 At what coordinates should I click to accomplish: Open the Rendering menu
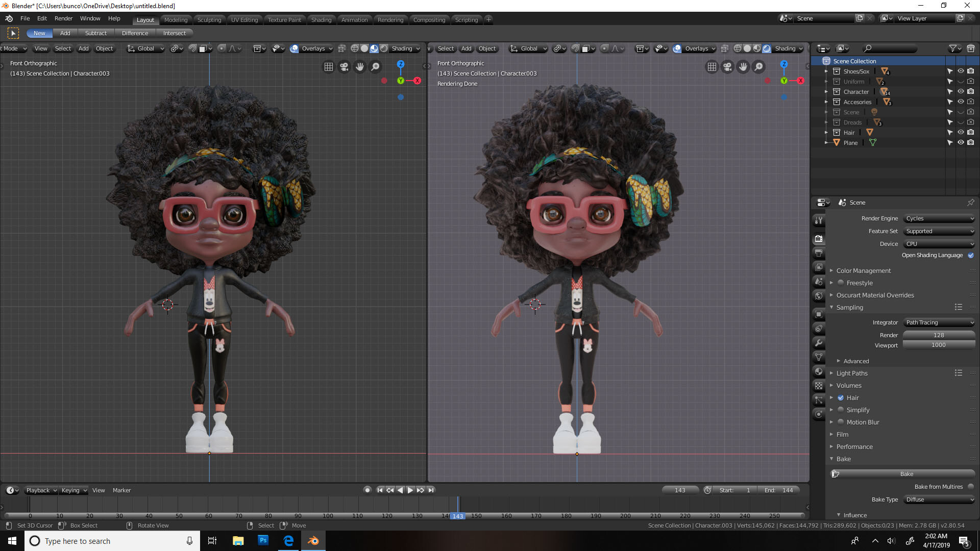coord(390,19)
